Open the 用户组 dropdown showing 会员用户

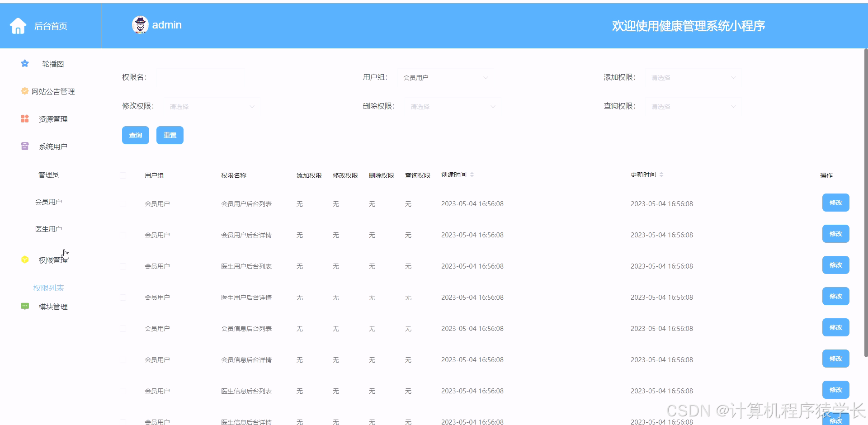(x=445, y=78)
